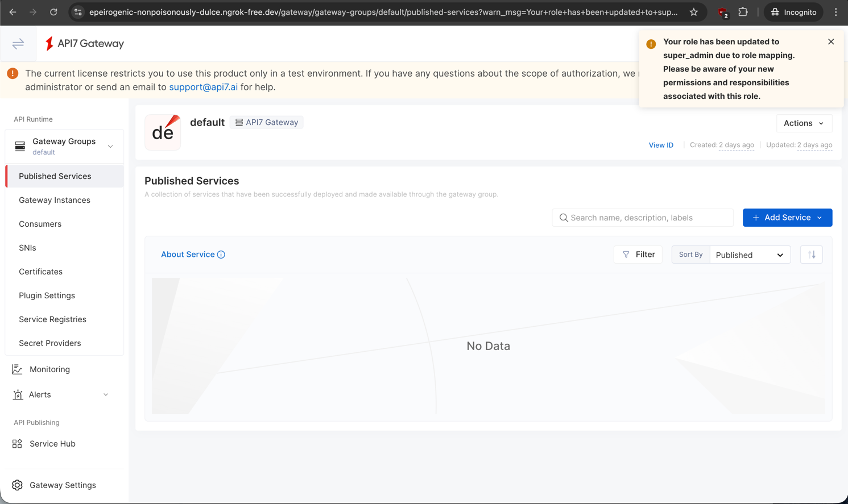This screenshot has width=848, height=504.
Task: Dismiss the role updated notification
Action: (831, 41)
